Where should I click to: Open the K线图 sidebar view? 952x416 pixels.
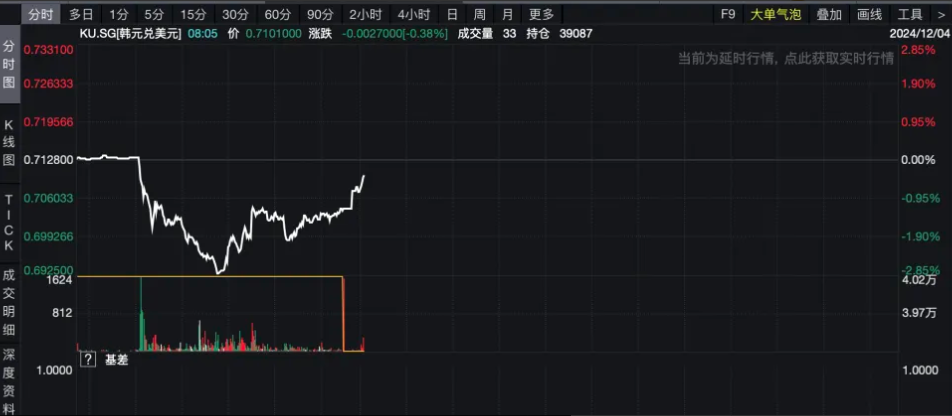click(x=9, y=145)
